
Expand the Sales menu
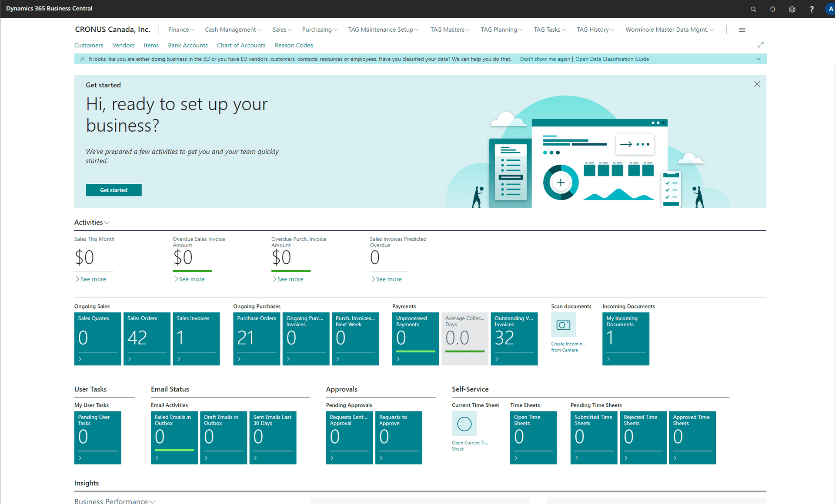tap(282, 30)
